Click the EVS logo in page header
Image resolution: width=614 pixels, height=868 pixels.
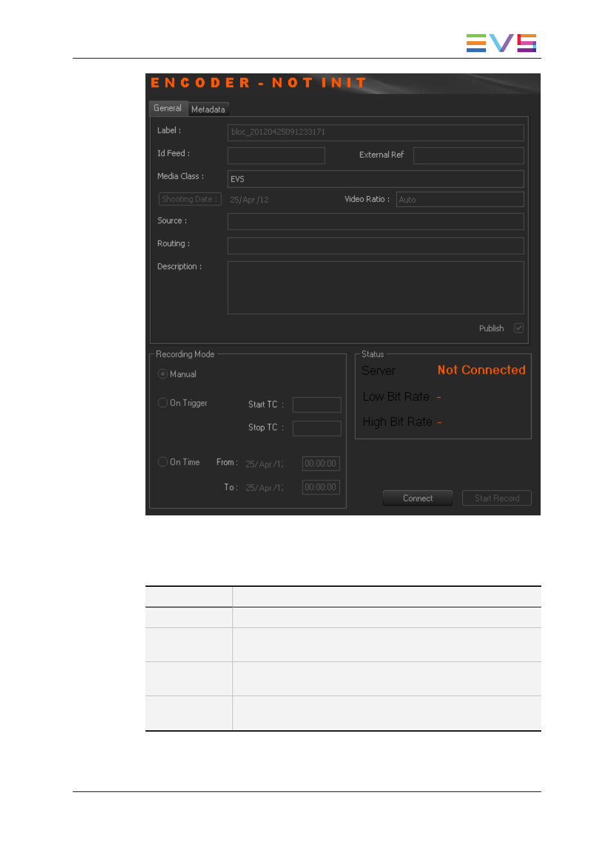[x=501, y=43]
